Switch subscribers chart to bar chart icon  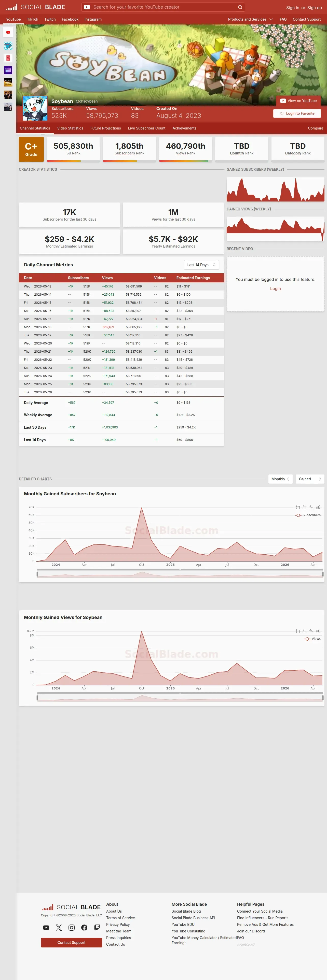tap(318, 507)
